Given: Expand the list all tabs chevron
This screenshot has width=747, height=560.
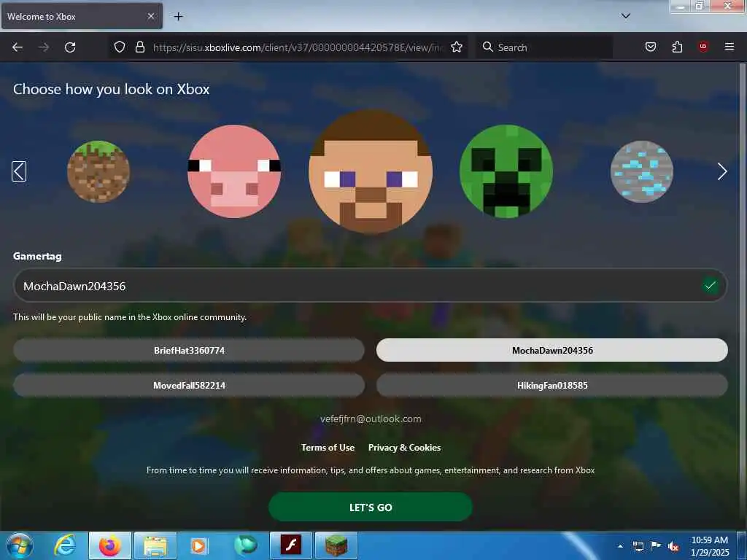Looking at the screenshot, I should click(625, 16).
